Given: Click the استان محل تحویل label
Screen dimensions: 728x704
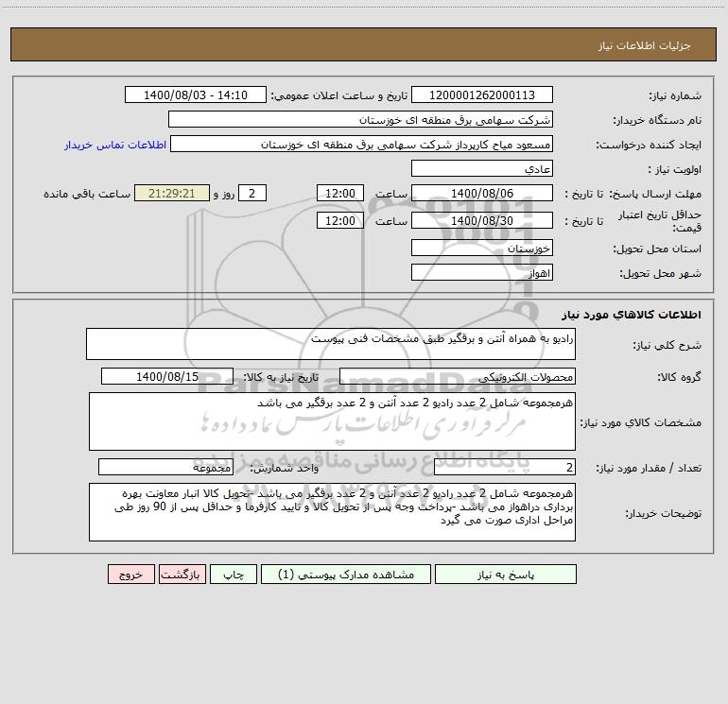Looking at the screenshot, I should pos(657,249).
